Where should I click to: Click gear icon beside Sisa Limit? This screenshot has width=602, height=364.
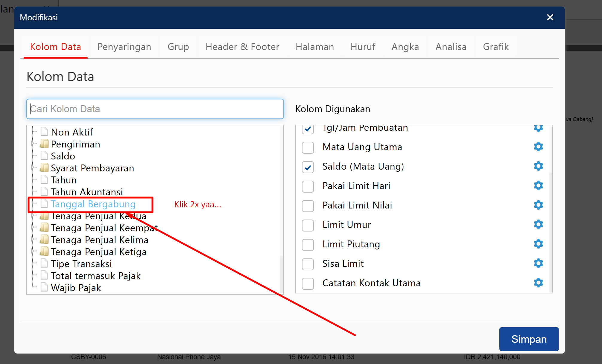click(x=538, y=263)
